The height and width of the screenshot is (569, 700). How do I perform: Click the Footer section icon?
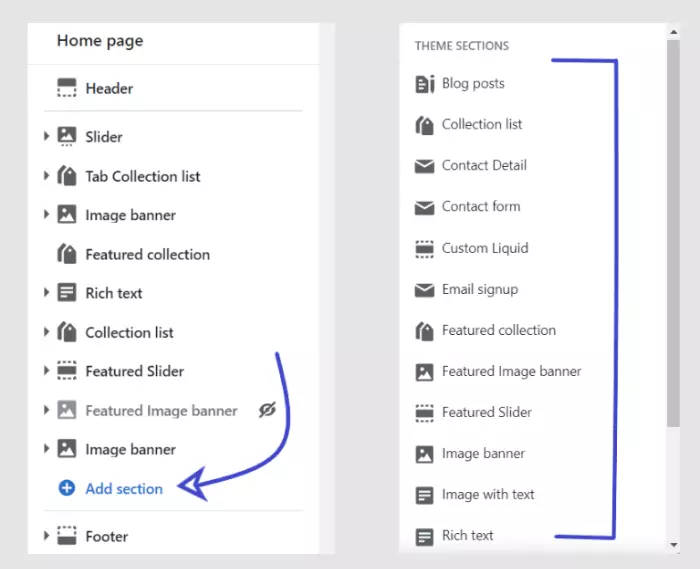(x=67, y=536)
